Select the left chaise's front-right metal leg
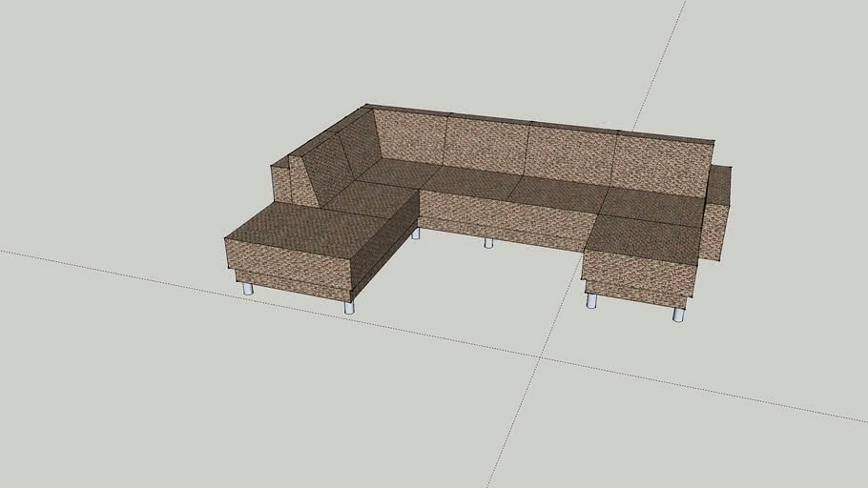The height and width of the screenshot is (488, 868). point(349,308)
